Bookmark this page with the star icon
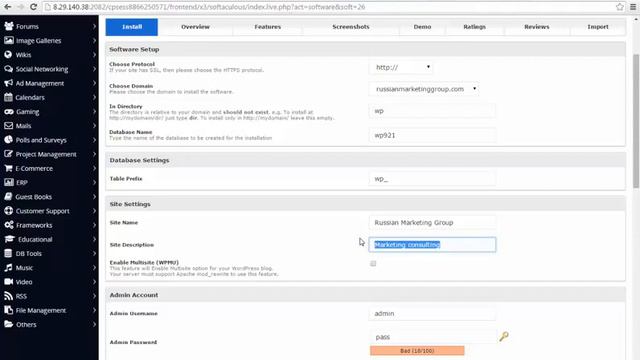 pos(620,7)
